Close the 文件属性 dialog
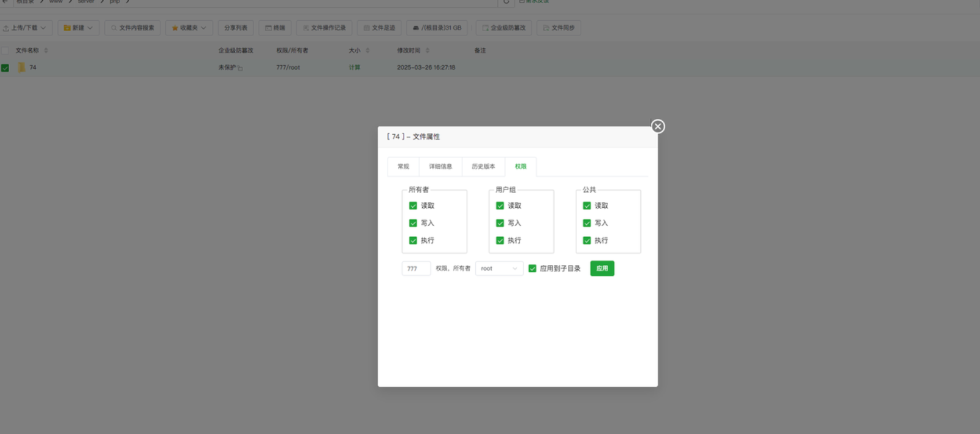Image resolution: width=980 pixels, height=434 pixels. pos(658,126)
